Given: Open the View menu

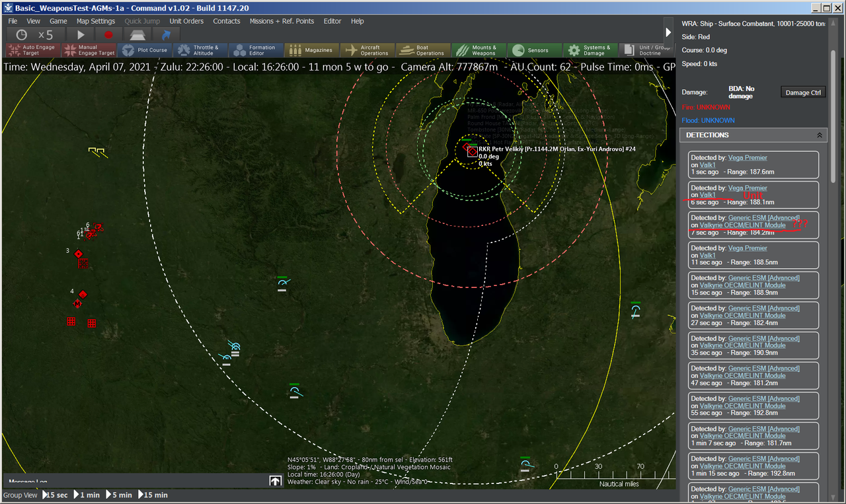Looking at the screenshot, I should pyautogui.click(x=33, y=21).
